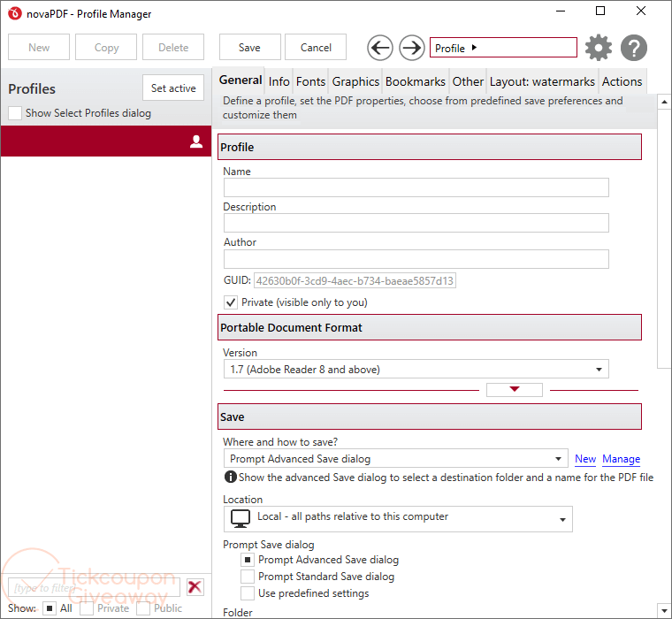
Task: Click the Author input field
Action: 416,259
